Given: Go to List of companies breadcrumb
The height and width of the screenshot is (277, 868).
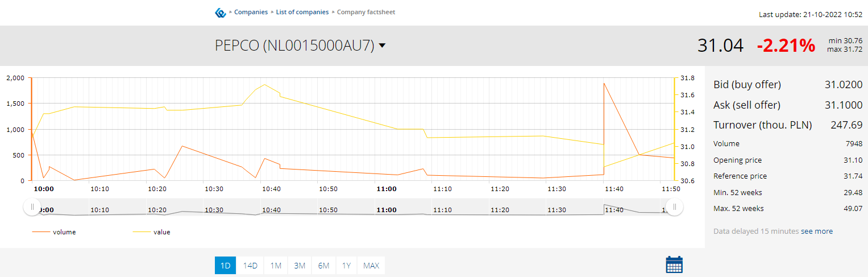Looking at the screenshot, I should point(302,12).
